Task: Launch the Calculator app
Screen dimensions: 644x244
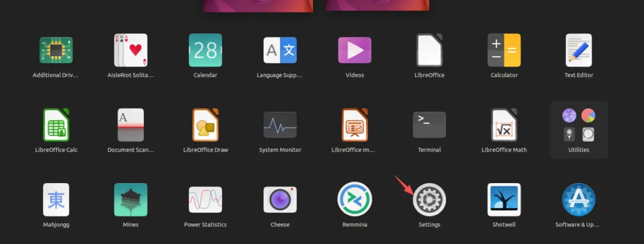Action: tap(504, 50)
